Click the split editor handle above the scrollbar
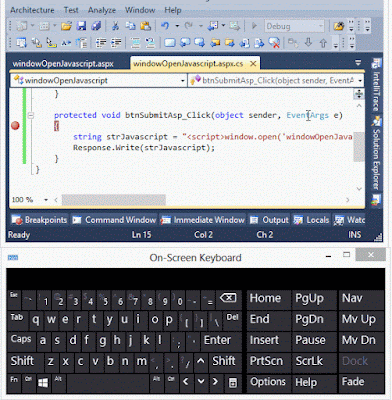The width and height of the screenshot is (392, 400). pos(359,94)
